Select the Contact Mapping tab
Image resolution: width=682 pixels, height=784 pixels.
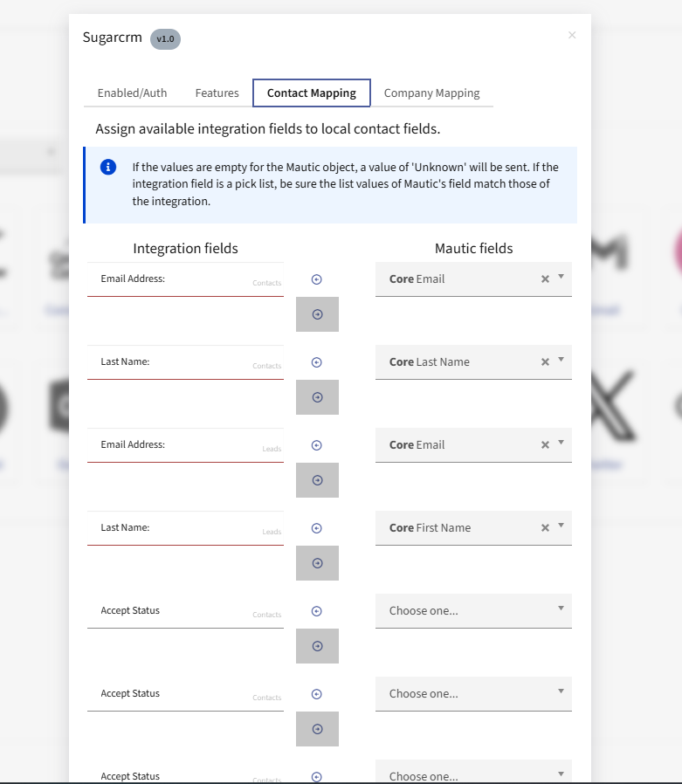pos(312,93)
